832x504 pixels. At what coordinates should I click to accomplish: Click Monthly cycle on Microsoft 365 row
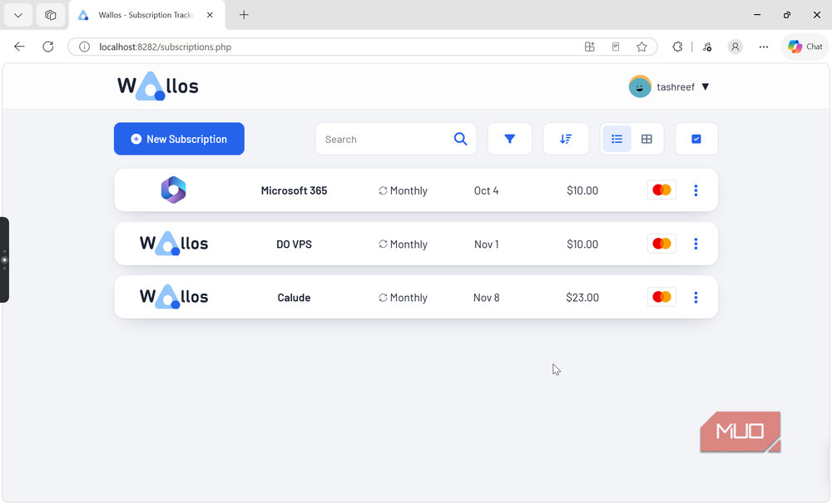pos(403,191)
